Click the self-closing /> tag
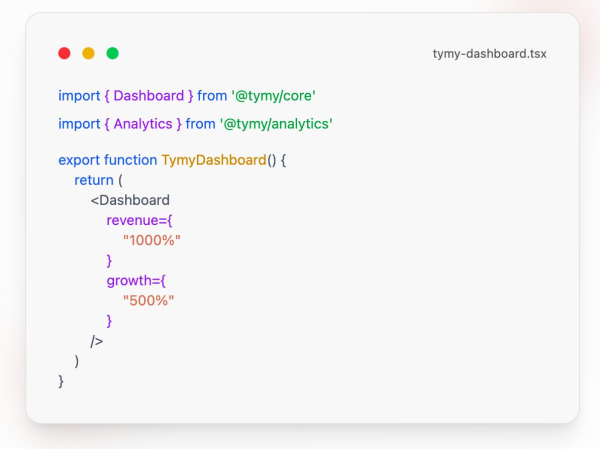 [97, 341]
